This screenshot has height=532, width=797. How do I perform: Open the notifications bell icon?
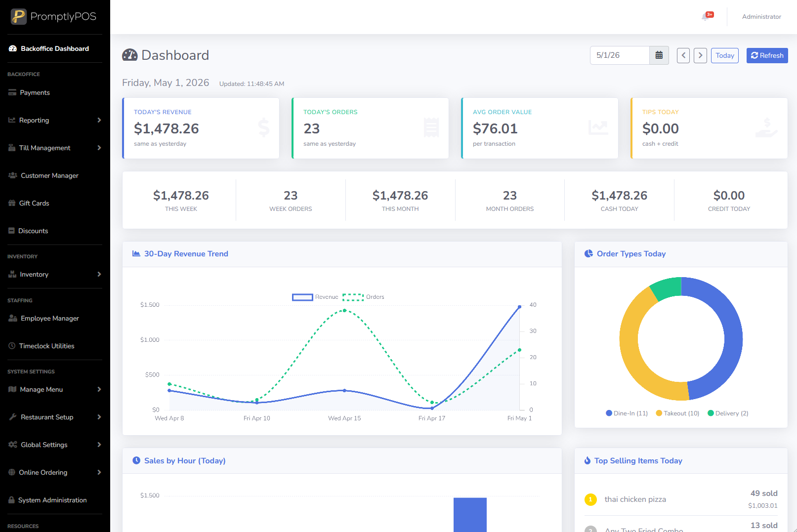[705, 17]
